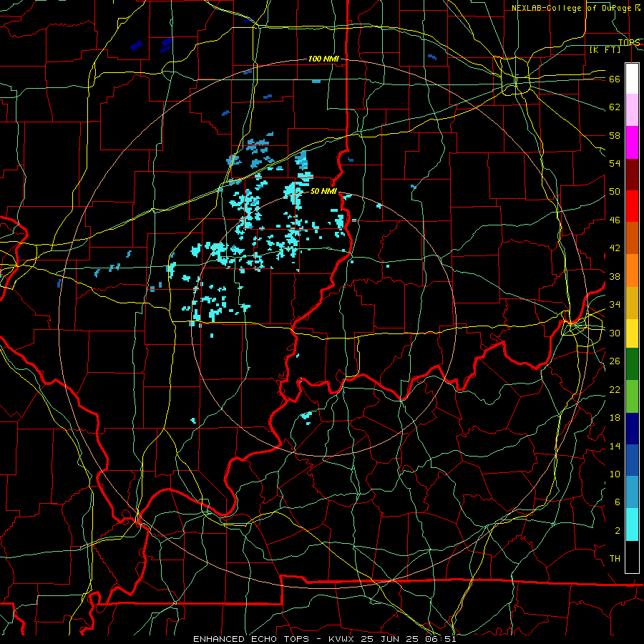644x644 pixels.
Task: Click the light pink legend swatch
Action: (632, 110)
